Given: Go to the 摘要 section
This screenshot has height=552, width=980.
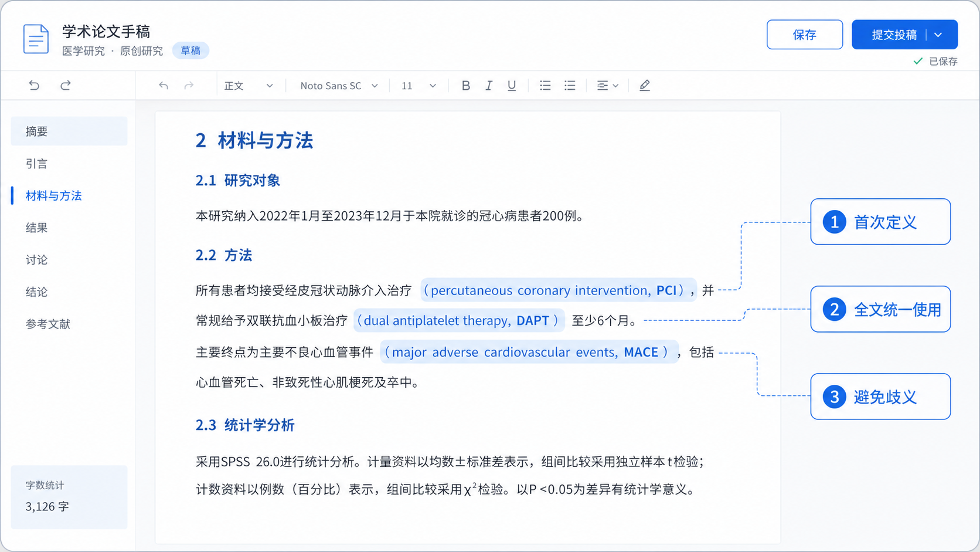Looking at the screenshot, I should (x=69, y=131).
